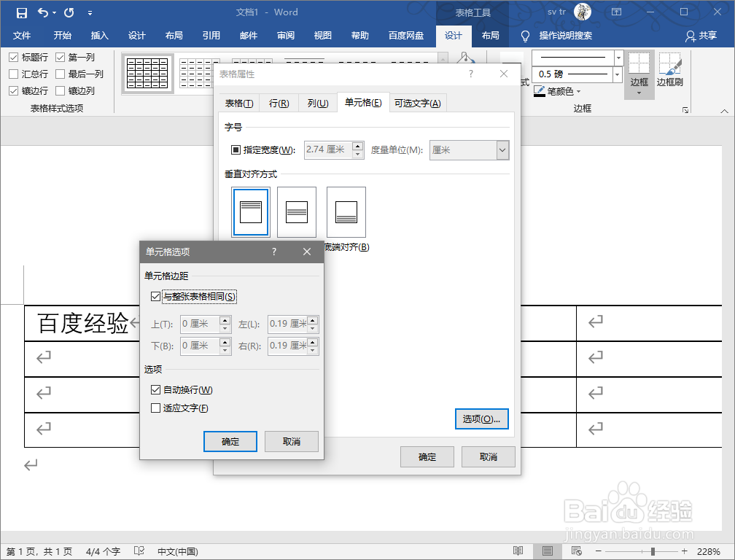Select the Border Painter (边框刷) tool

pyautogui.click(x=669, y=76)
